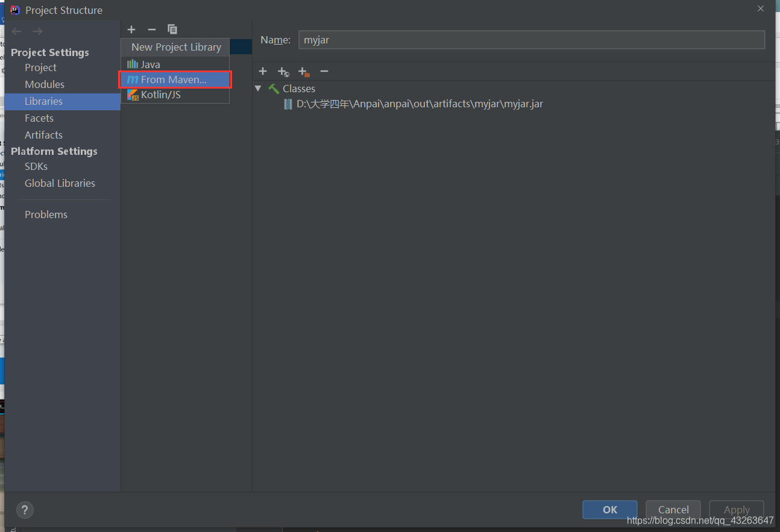
Task: Select Kotlin/JS library option
Action: (175, 95)
